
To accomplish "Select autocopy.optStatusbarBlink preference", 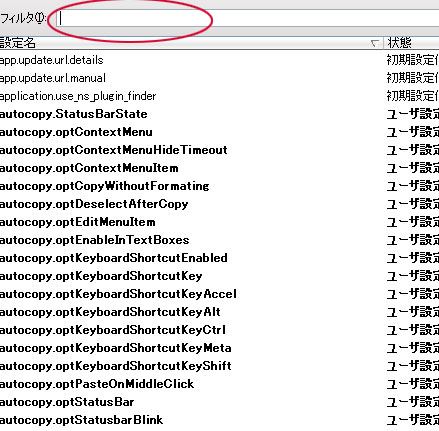I will click(82, 420).
